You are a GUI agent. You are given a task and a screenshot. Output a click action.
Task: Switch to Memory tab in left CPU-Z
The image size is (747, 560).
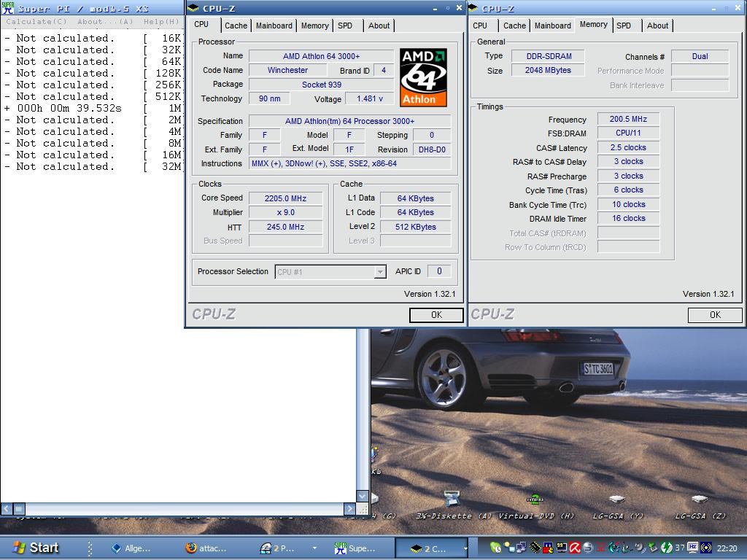tap(314, 26)
